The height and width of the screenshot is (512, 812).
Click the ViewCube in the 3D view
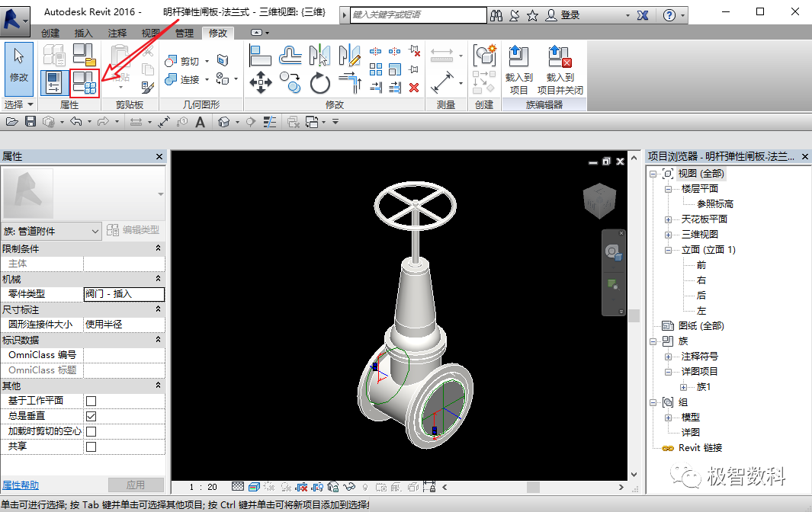click(599, 200)
